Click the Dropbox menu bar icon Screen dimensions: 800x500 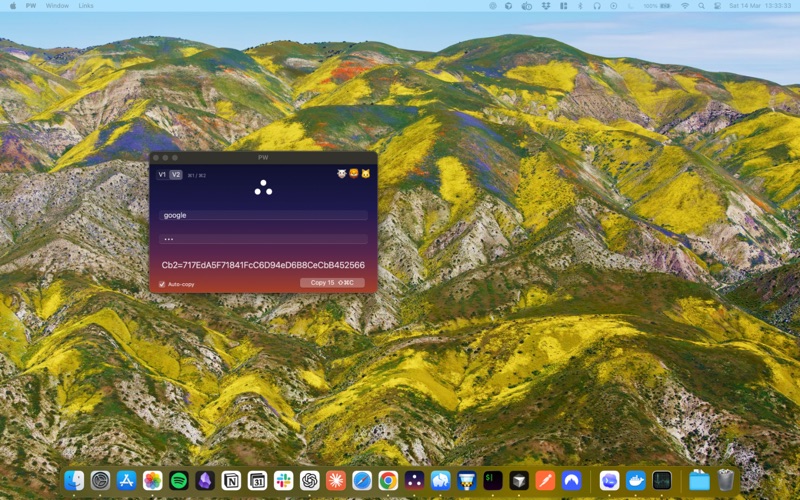(545, 6)
